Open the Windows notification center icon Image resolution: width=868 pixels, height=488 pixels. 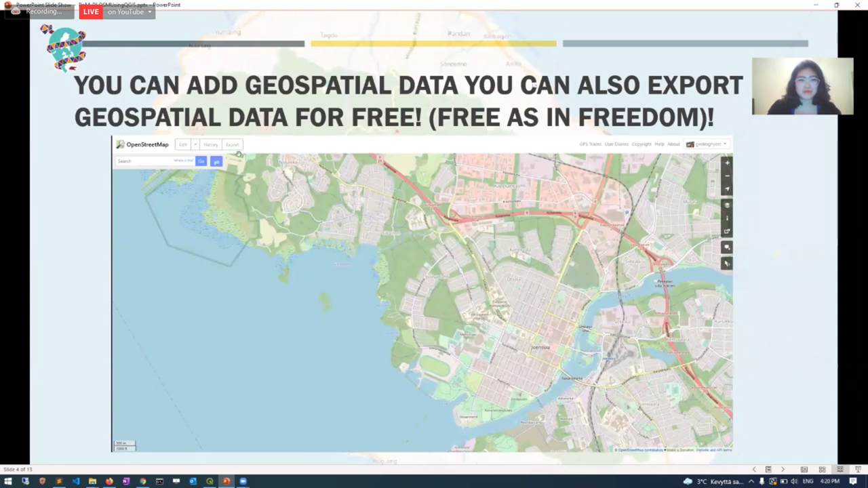pyautogui.click(x=853, y=481)
